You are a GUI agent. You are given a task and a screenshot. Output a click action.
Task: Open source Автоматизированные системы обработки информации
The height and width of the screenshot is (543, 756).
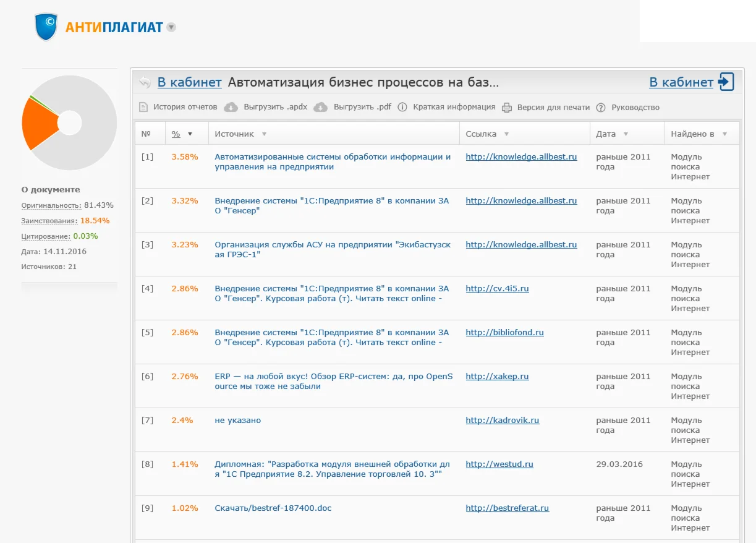(333, 161)
